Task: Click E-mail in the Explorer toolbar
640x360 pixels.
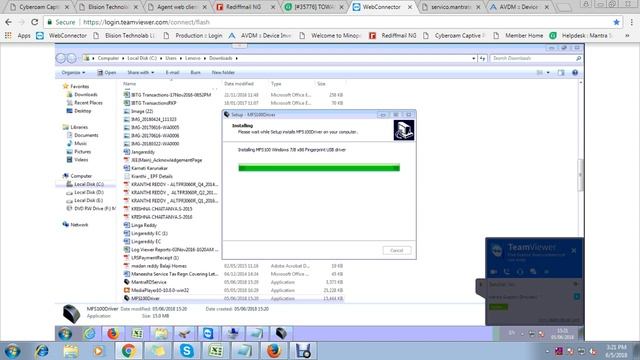Action: pyautogui.click(x=172, y=73)
